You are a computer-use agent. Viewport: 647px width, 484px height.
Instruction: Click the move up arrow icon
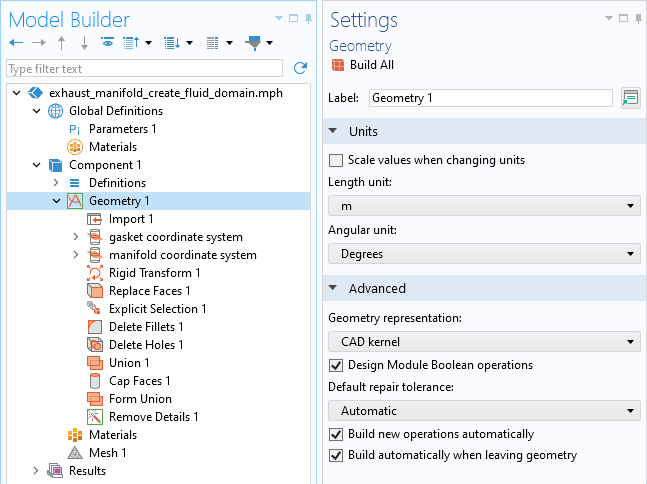coord(62,43)
